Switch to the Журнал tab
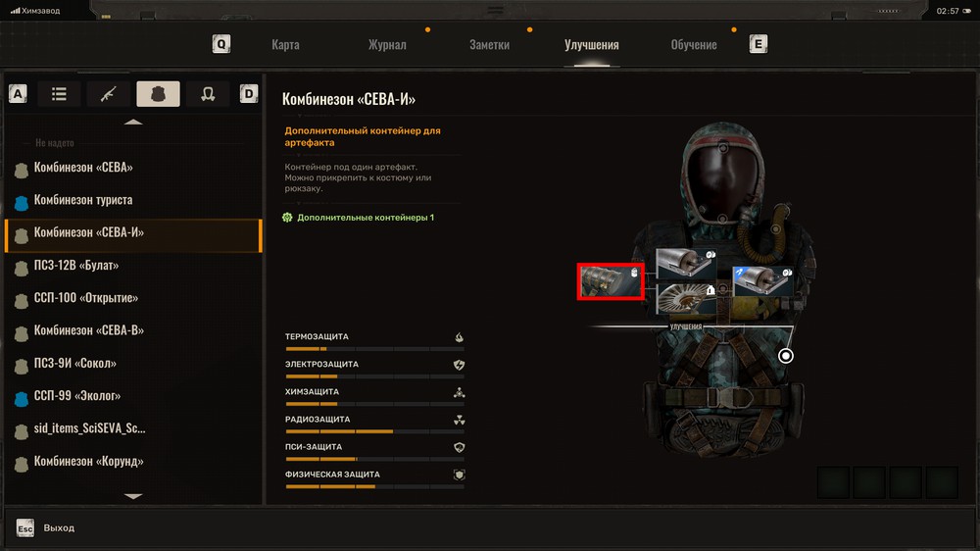 click(387, 45)
